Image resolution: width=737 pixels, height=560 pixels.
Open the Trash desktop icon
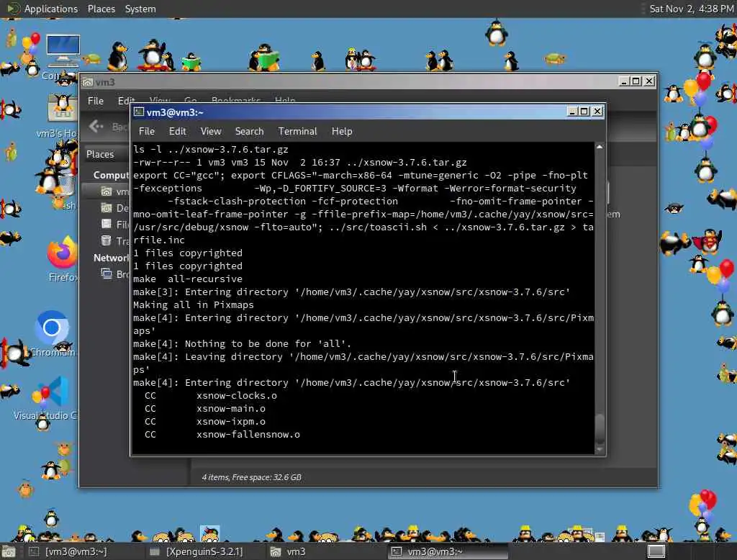pos(65,184)
